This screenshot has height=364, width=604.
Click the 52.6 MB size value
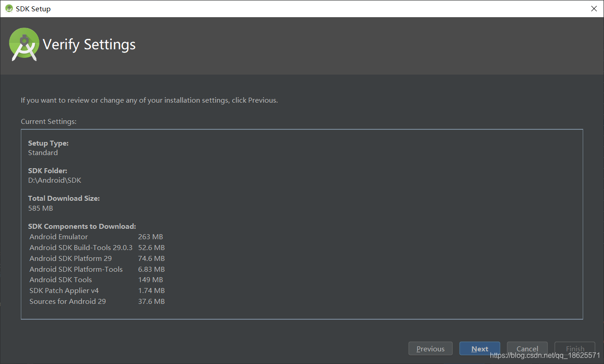pyautogui.click(x=151, y=248)
